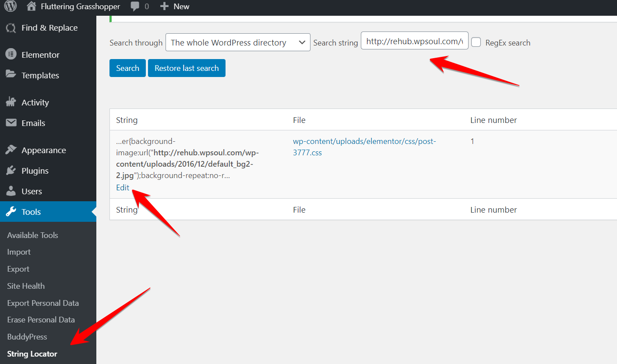Click the Find & Replace sidebar icon
617x364 pixels.
[x=11, y=28]
